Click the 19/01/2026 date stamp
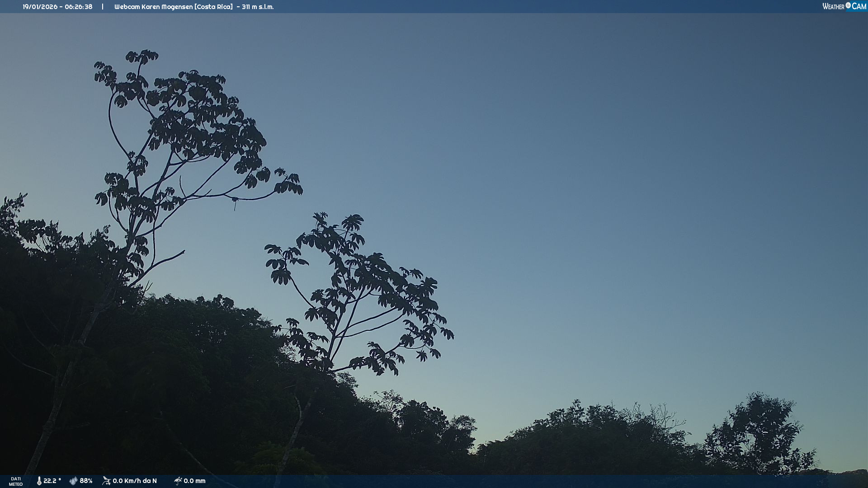Viewport: 868px width, 488px height. [39, 7]
